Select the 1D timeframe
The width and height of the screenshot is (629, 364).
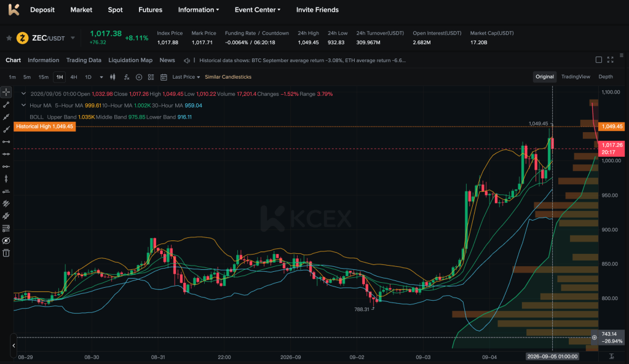pyautogui.click(x=89, y=77)
